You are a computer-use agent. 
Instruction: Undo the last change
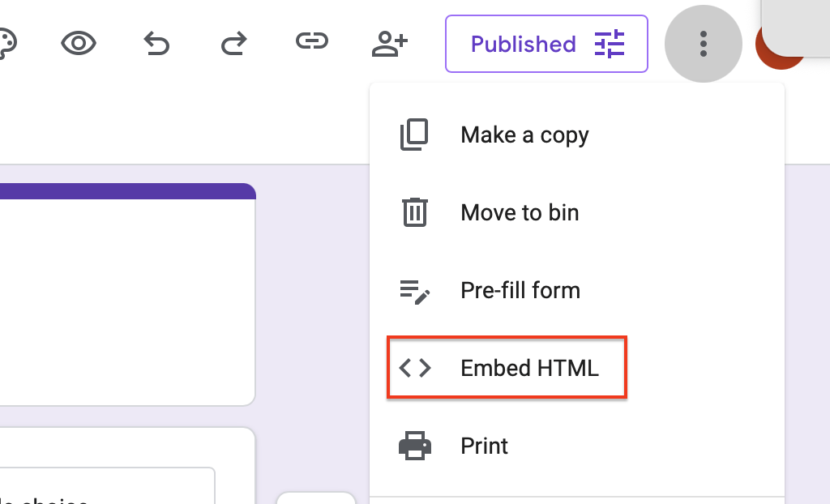pos(156,44)
